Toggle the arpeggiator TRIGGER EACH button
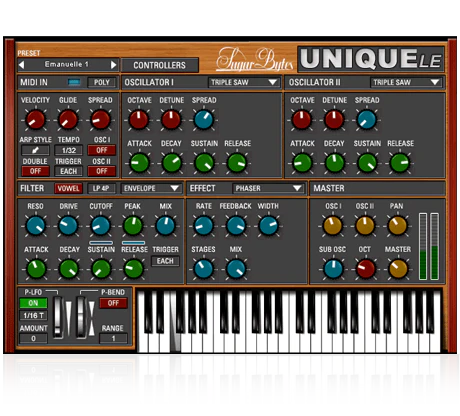Screen dimensions: 460x416 (x=68, y=171)
